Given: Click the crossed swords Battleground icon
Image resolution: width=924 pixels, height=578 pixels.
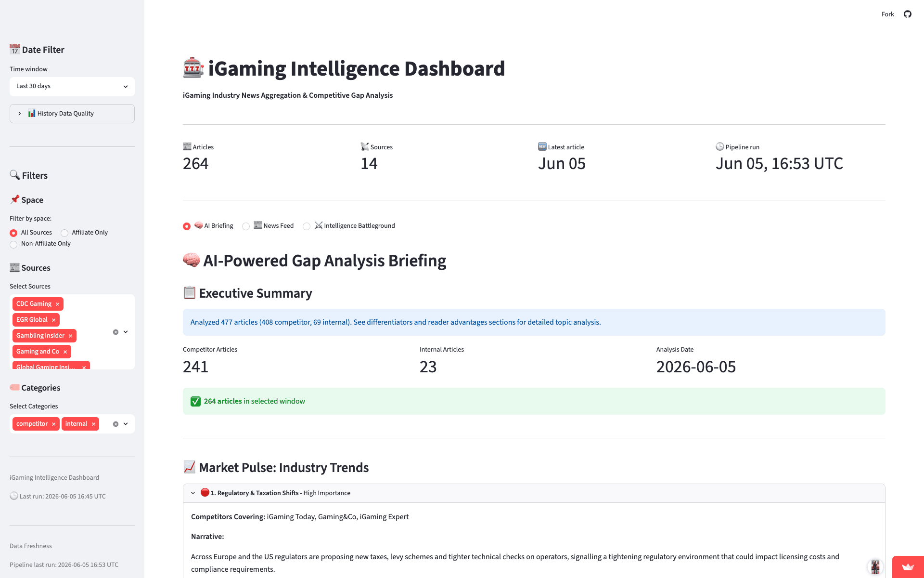Looking at the screenshot, I should [x=319, y=225].
